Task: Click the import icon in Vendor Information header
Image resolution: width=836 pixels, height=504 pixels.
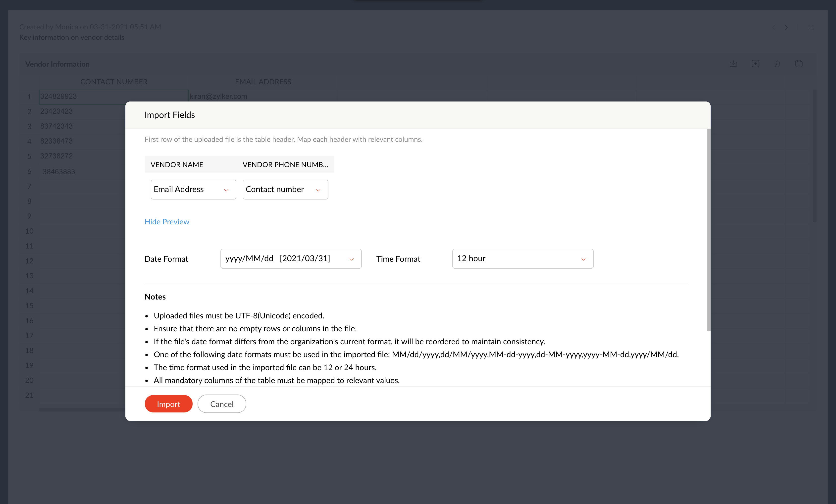Action: (733, 64)
